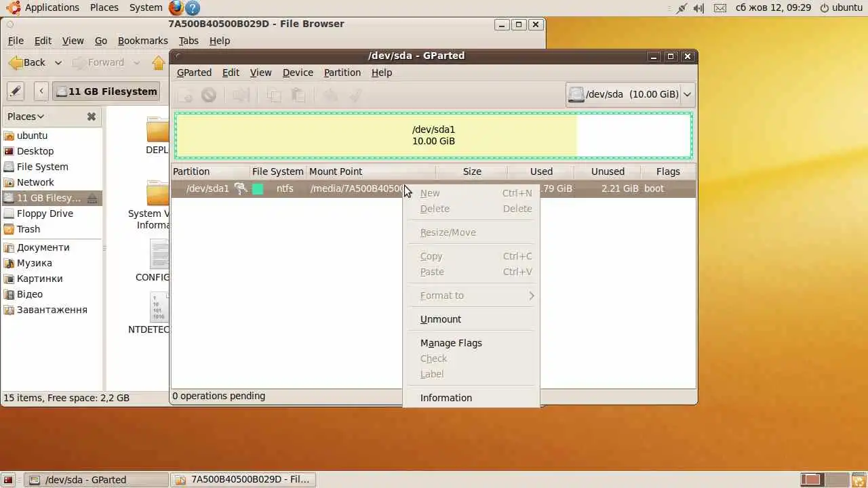Toggle the pencil location-edit button in File Browser

16,91
